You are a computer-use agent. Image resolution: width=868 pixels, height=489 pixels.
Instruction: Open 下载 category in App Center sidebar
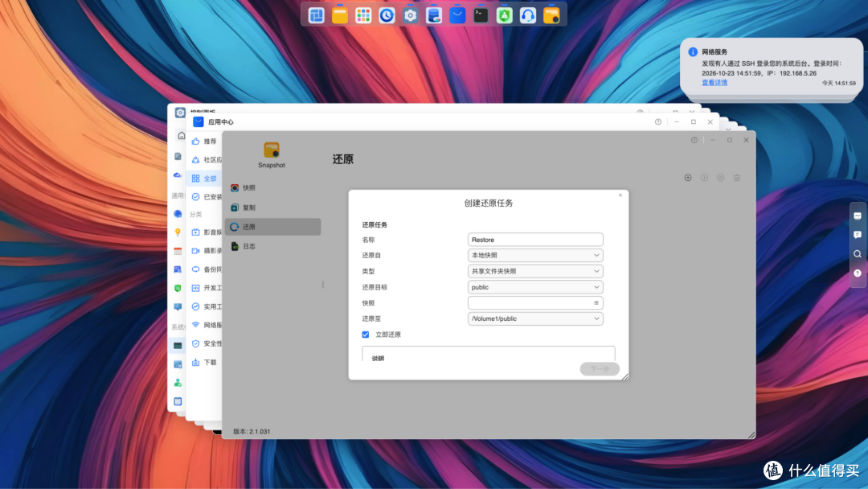click(205, 362)
